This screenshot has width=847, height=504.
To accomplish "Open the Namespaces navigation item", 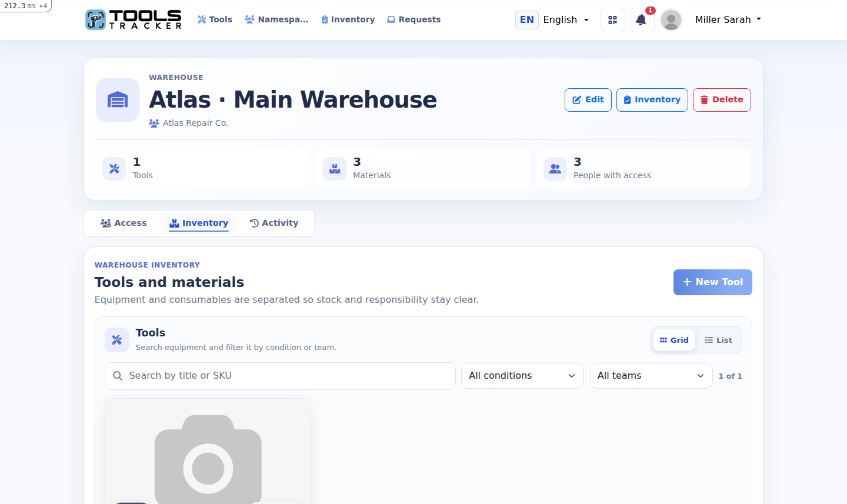I will (276, 19).
